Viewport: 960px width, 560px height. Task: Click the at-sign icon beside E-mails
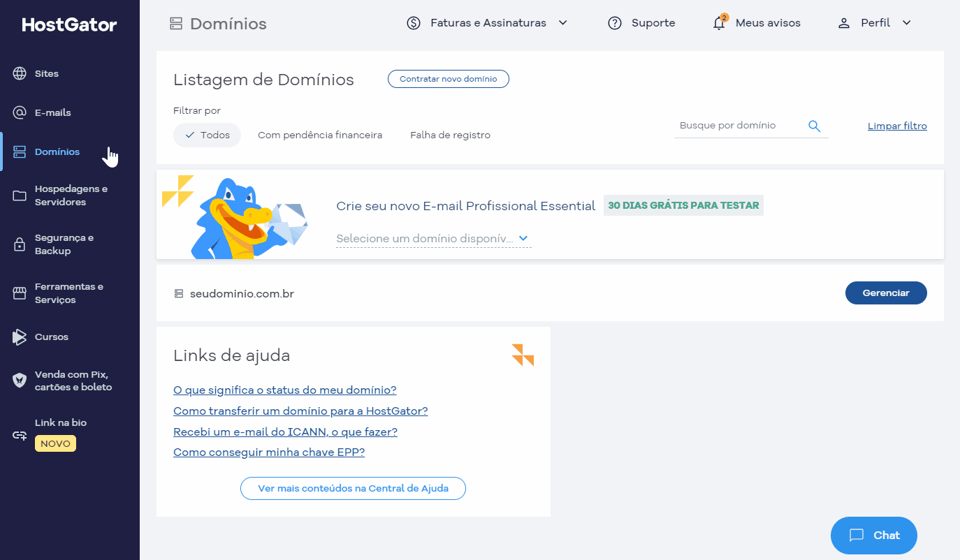pyautogui.click(x=20, y=112)
